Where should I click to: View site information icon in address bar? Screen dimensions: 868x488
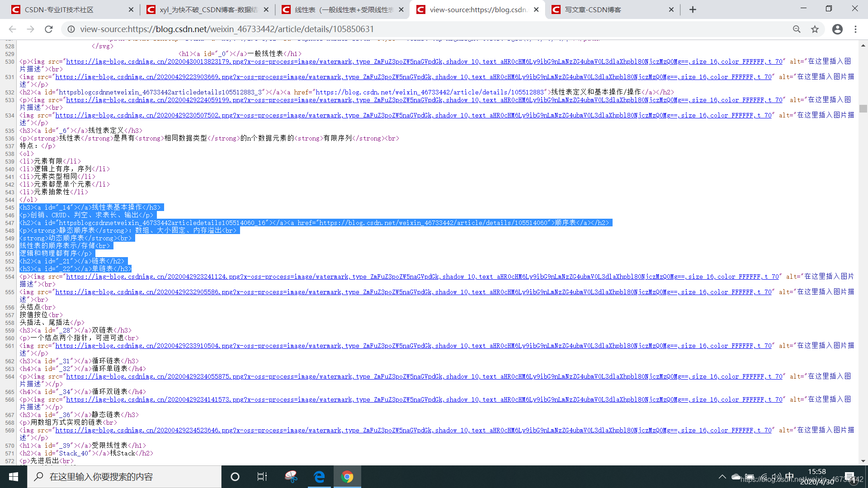(71, 29)
